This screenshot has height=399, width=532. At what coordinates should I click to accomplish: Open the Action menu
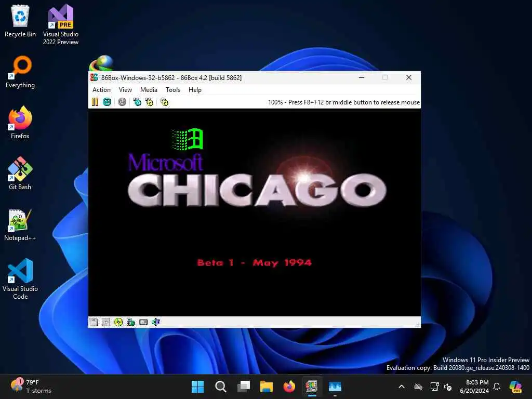tap(101, 89)
